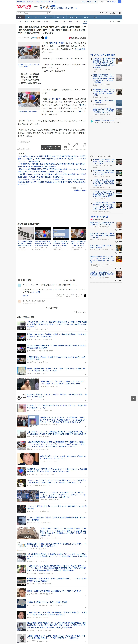Open the 入札参加停止 link in article body

coord(80,49)
